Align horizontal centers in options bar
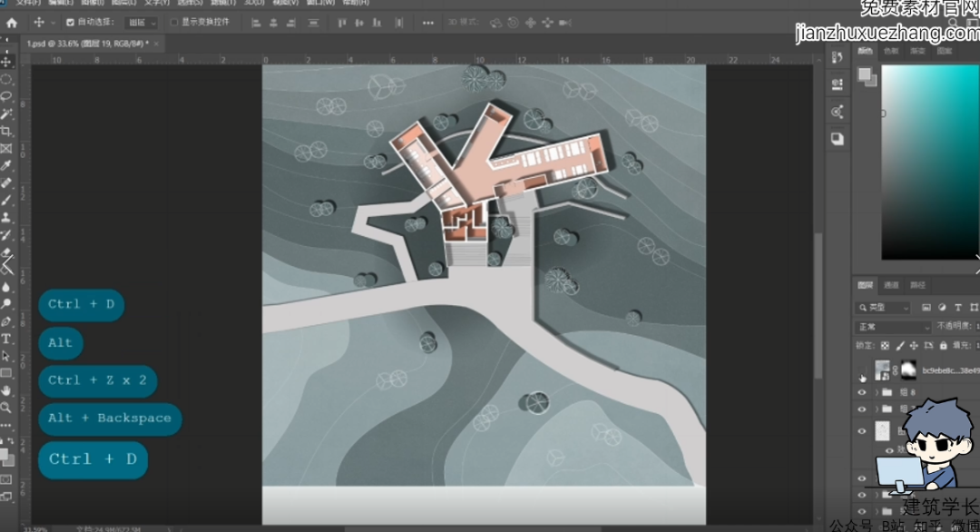Screen dimensions: 980x532 point(273,23)
